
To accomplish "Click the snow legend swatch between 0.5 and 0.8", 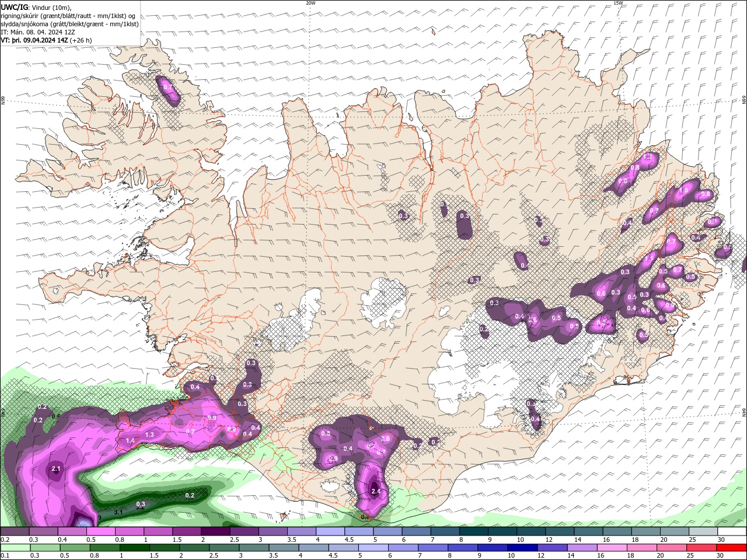I will tap(101, 531).
